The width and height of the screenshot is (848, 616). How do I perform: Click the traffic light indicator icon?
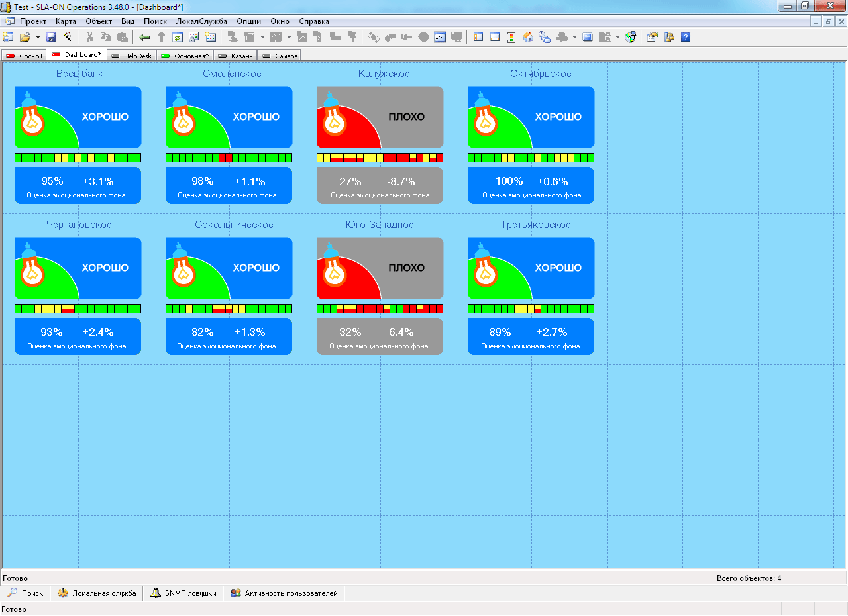click(511, 37)
